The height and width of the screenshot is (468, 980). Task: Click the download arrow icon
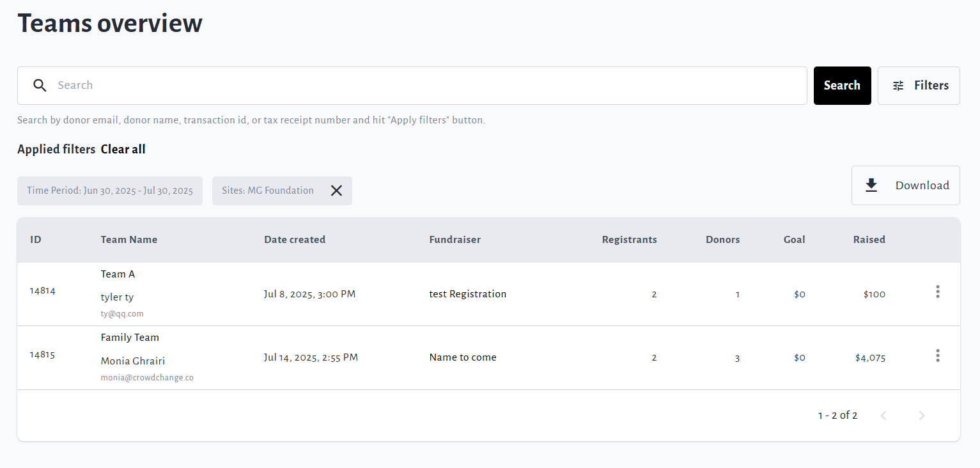tap(871, 185)
